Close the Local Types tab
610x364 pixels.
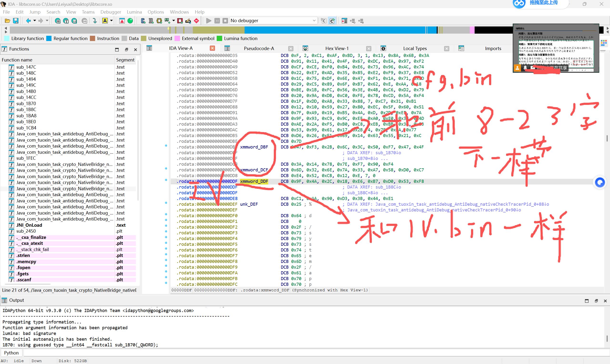[x=447, y=49]
